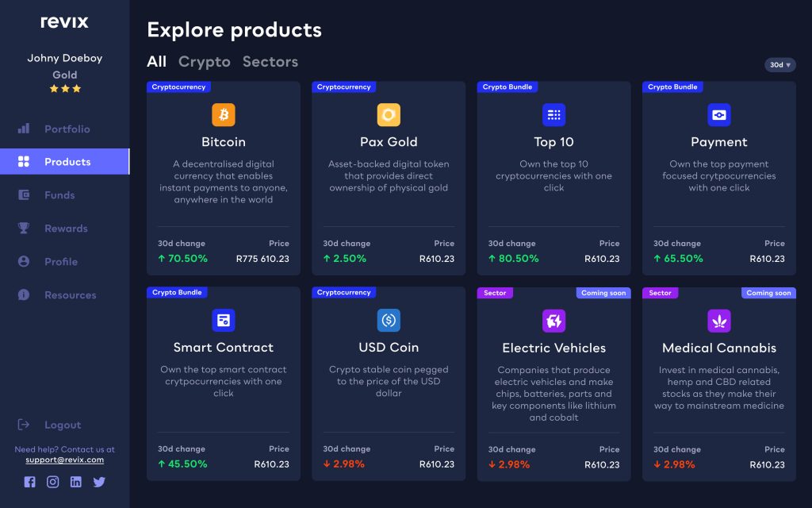The image size is (812, 508).
Task: Switch to the Sectors tab
Action: pyautogui.click(x=270, y=62)
